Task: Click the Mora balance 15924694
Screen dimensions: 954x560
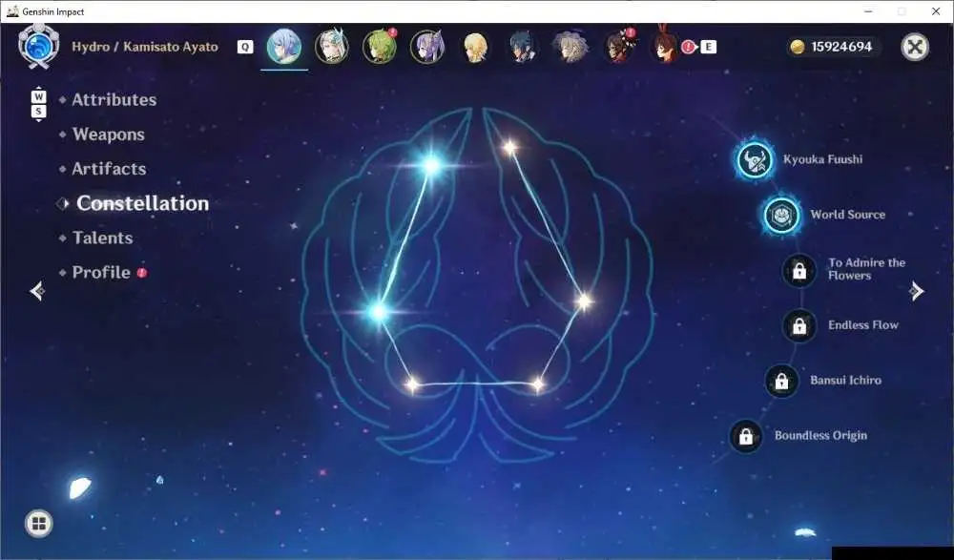Action: coord(841,47)
